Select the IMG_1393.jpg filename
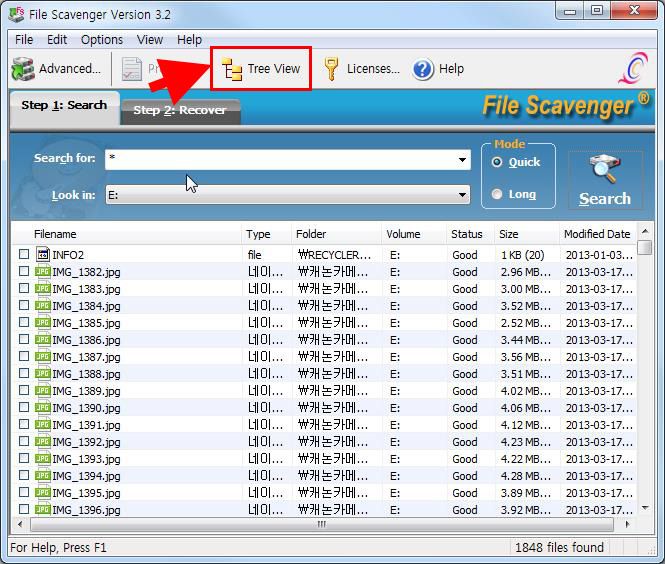This screenshot has height=564, width=665. click(x=87, y=459)
